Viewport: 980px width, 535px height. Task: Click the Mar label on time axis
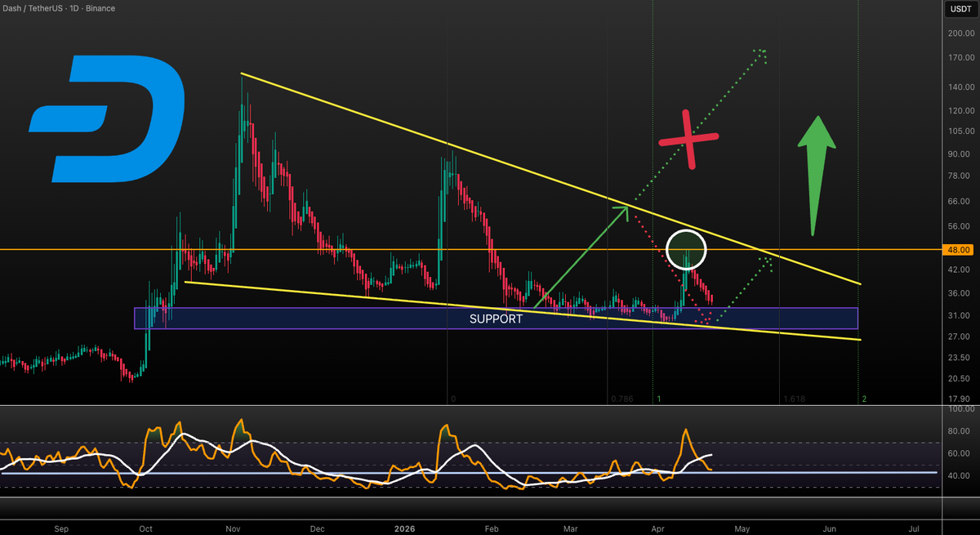(x=570, y=528)
